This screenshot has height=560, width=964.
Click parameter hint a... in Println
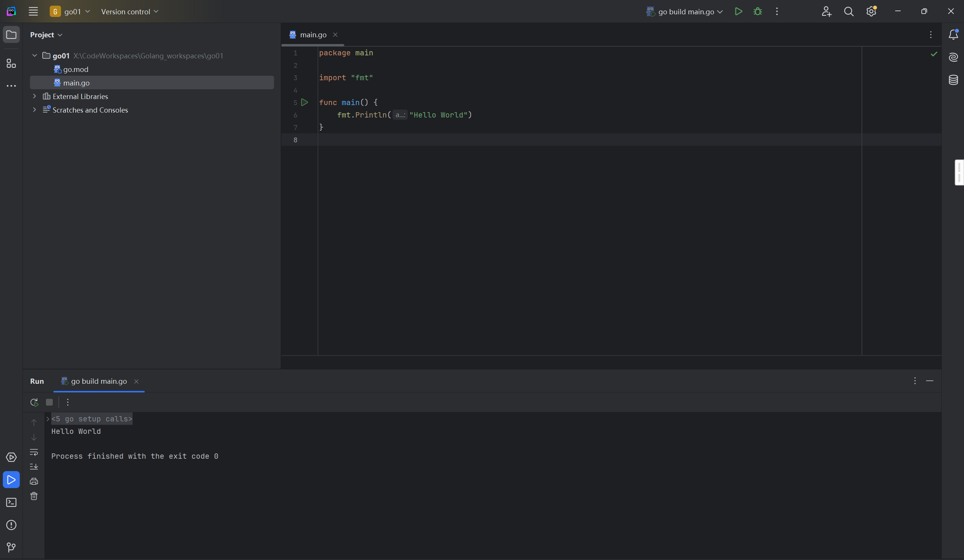point(400,115)
